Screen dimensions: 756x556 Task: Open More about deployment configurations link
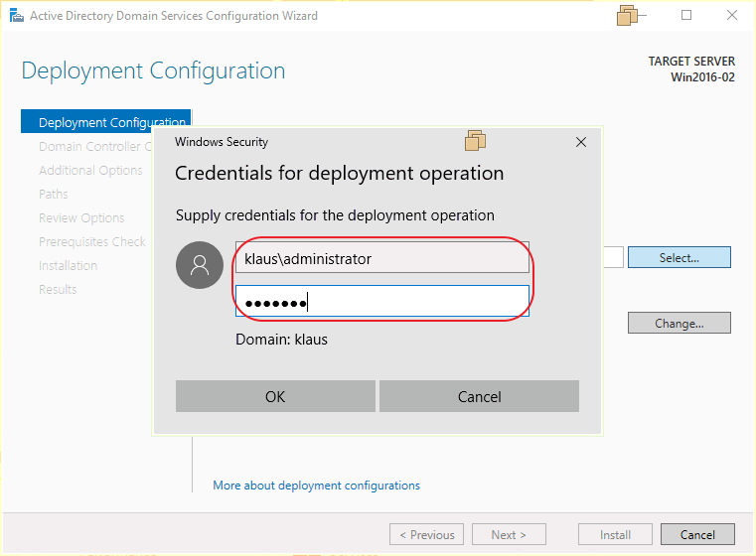pos(316,486)
